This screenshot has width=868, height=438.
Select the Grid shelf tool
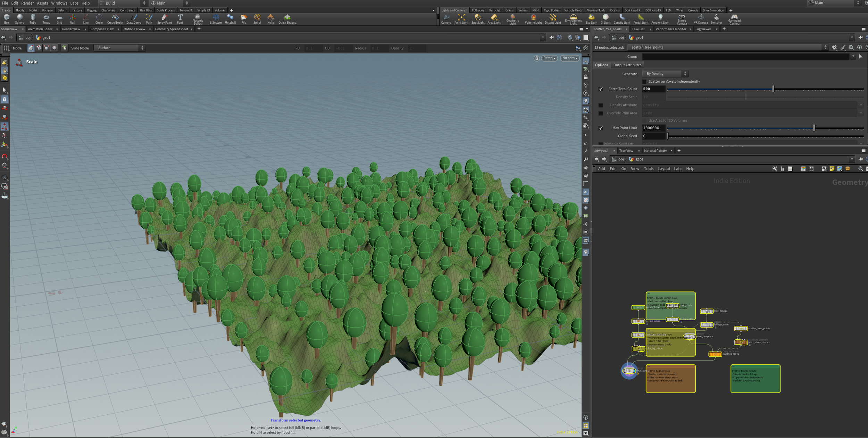pyautogui.click(x=59, y=19)
